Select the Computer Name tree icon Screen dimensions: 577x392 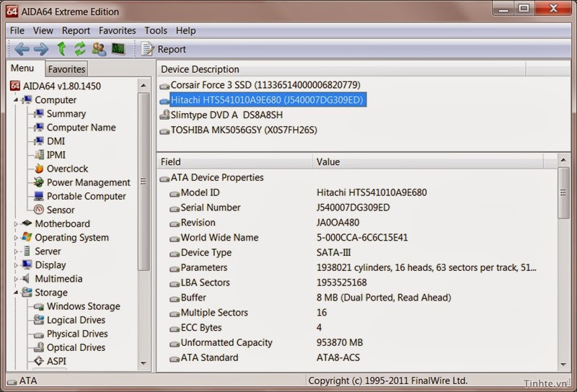[x=39, y=128]
